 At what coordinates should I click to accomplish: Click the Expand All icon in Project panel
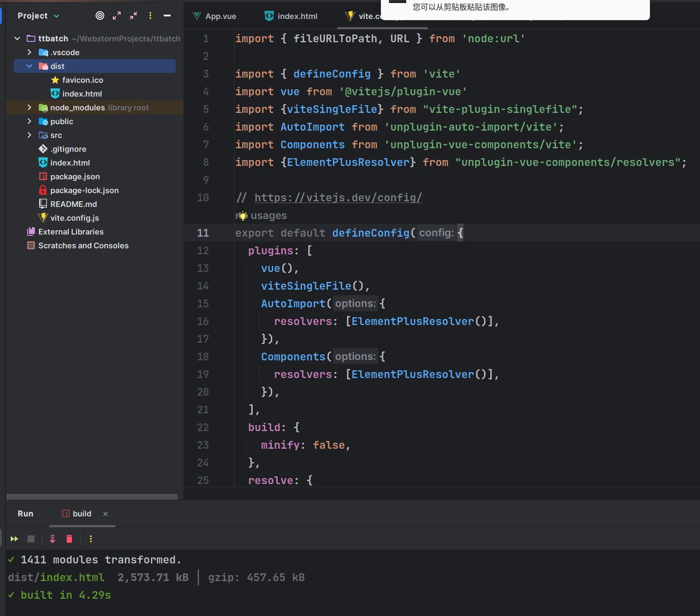coord(117,16)
